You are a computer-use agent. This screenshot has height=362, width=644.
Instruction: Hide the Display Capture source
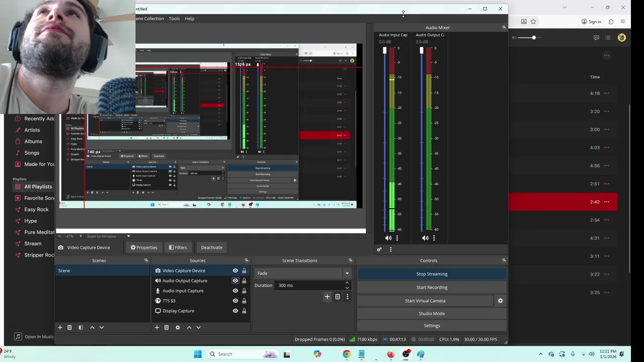click(235, 311)
